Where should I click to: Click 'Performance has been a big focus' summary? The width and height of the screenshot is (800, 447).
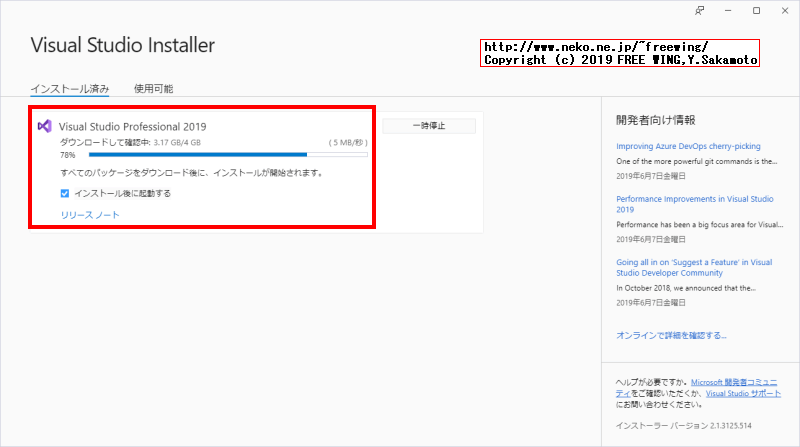[699, 225]
